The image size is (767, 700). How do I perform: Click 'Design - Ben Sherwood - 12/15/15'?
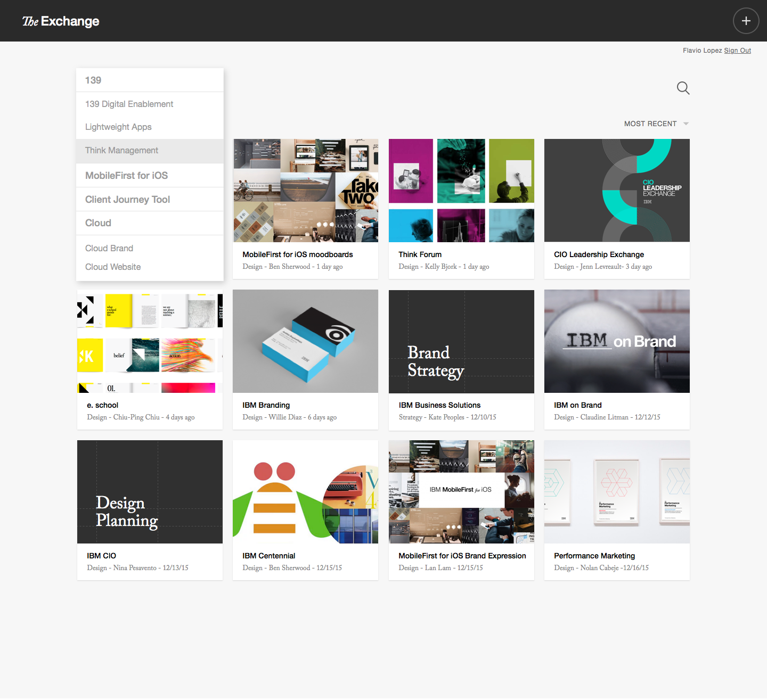point(292,568)
